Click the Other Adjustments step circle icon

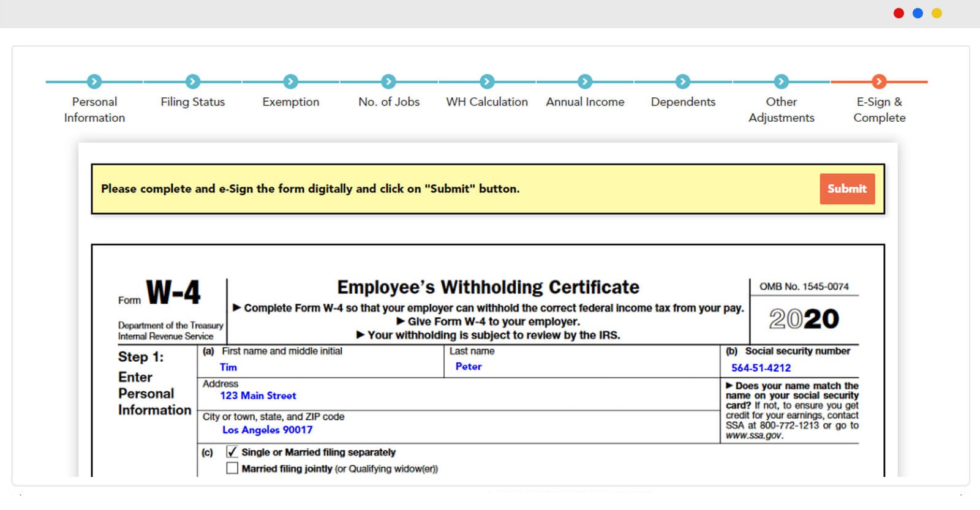pyautogui.click(x=781, y=81)
